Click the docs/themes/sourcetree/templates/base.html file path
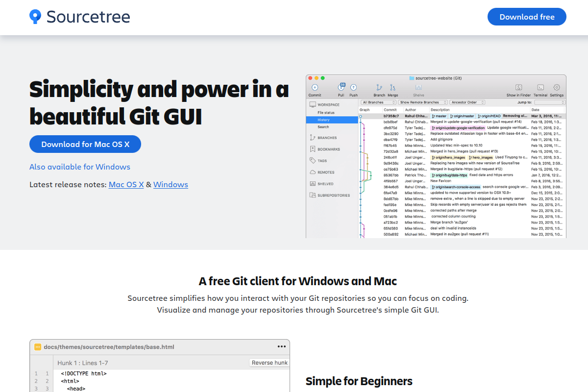Image resolution: width=588 pixels, height=392 pixels. click(x=109, y=347)
